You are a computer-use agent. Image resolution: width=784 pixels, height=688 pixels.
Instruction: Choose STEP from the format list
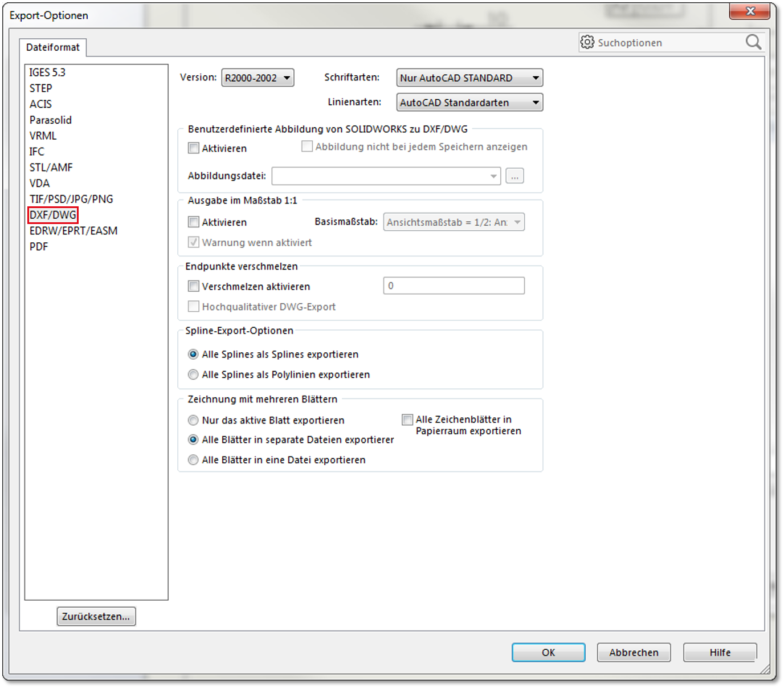(x=41, y=88)
